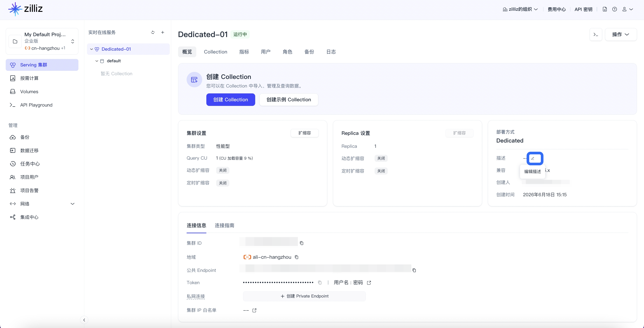644x328 pixels.
Task: Click 关闭 tag next to 集群设置 动态扩缩容
Action: (223, 170)
